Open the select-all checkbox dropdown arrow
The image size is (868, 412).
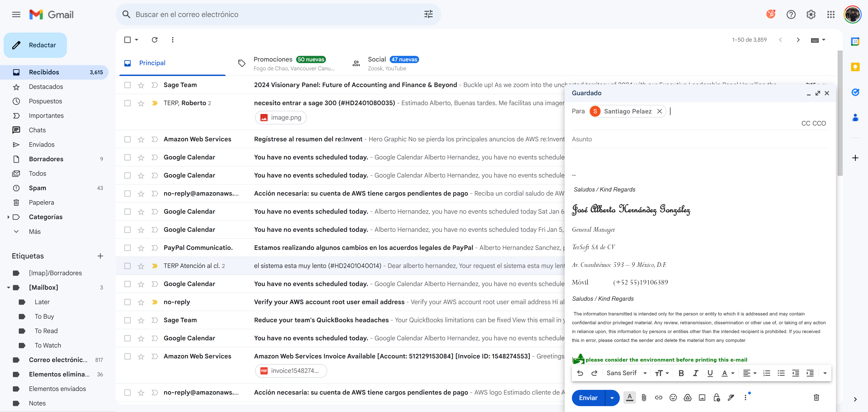pyautogui.click(x=137, y=40)
